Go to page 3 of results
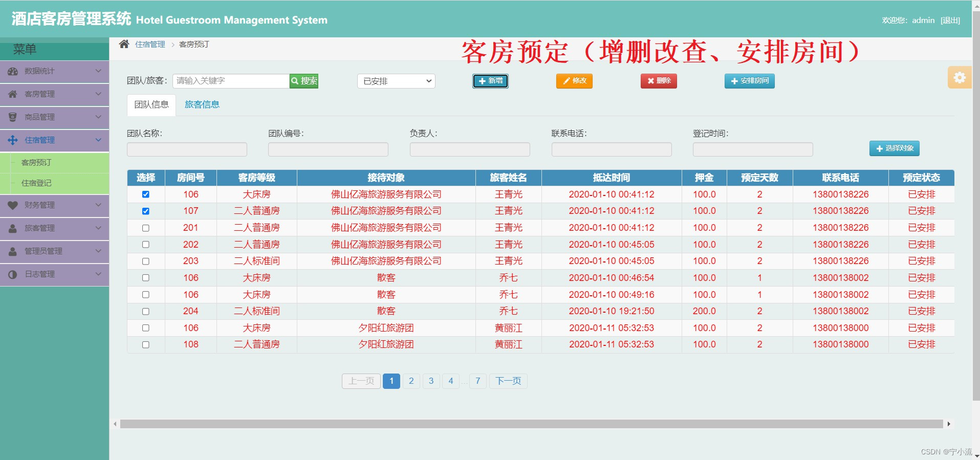Image resolution: width=980 pixels, height=460 pixels. 431,381
